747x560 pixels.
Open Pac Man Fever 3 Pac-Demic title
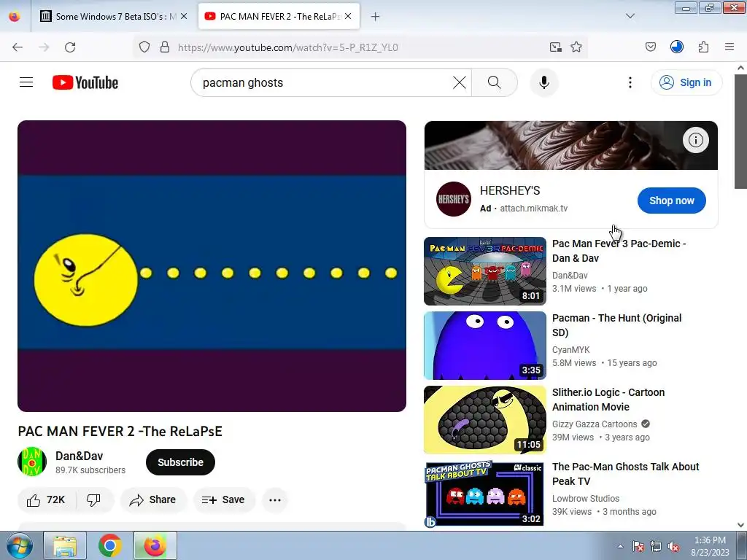click(x=619, y=251)
